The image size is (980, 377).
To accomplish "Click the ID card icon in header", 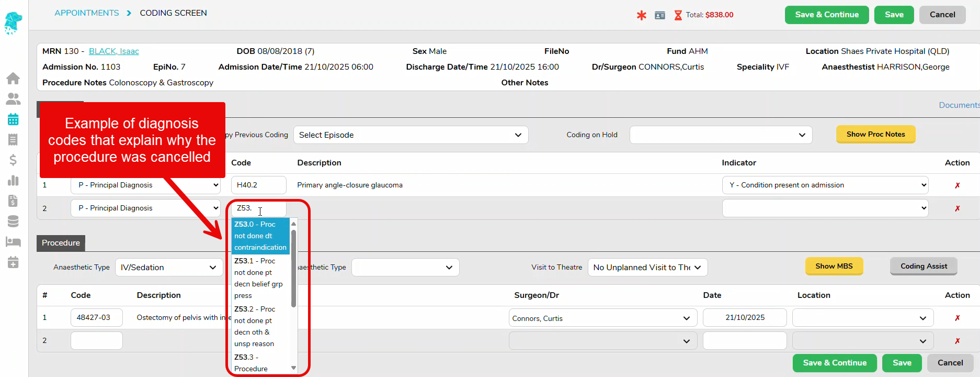I will click(660, 15).
